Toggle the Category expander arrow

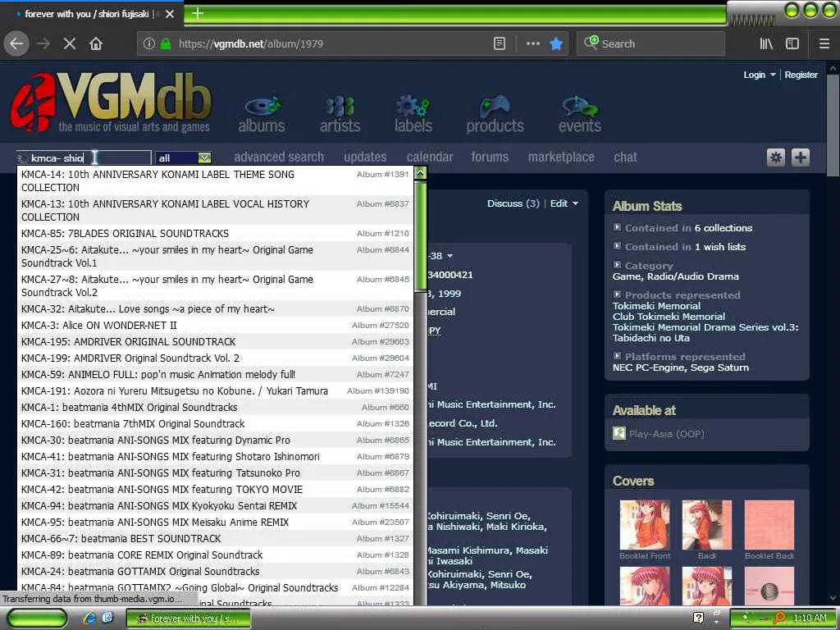[x=617, y=265]
